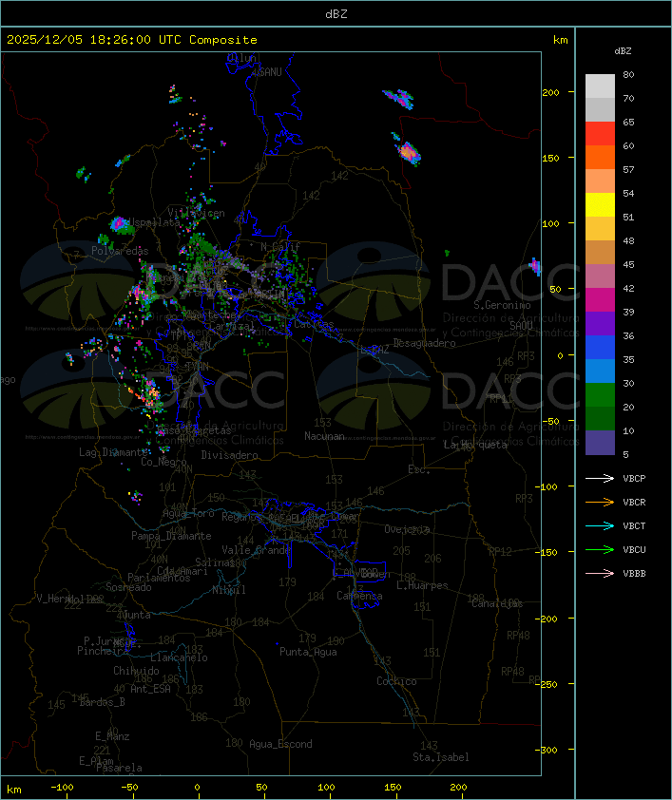Click the pink VBBB arrow symbol
Screen dimensions: 672x800
pos(600,574)
